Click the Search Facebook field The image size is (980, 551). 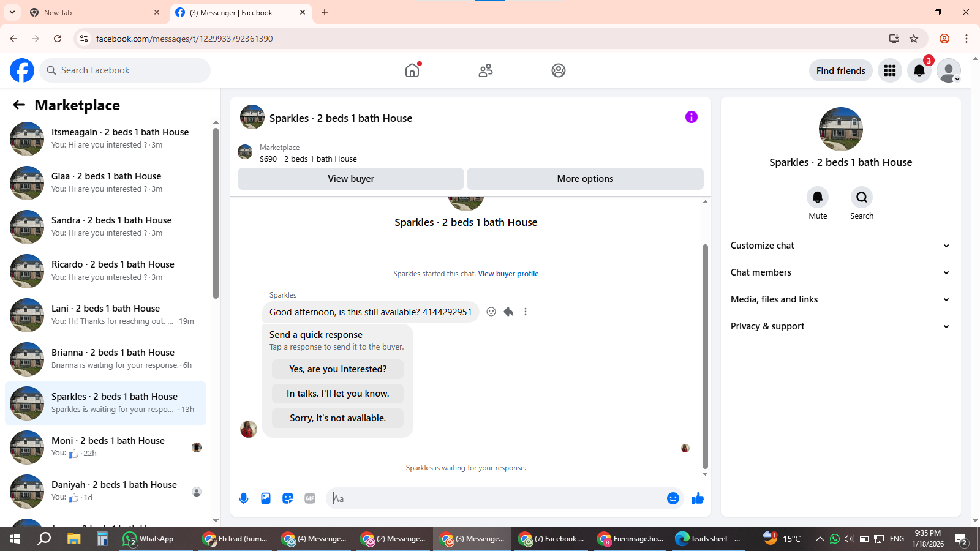125,70
